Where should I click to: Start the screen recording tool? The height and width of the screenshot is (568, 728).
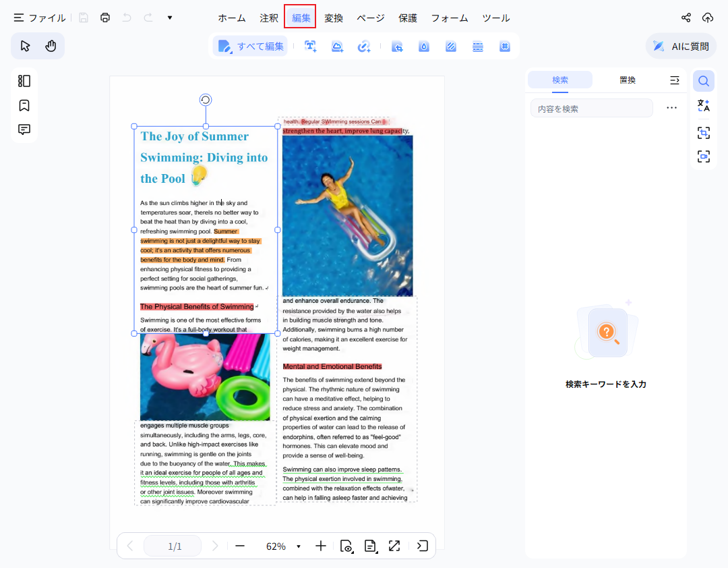tap(703, 156)
